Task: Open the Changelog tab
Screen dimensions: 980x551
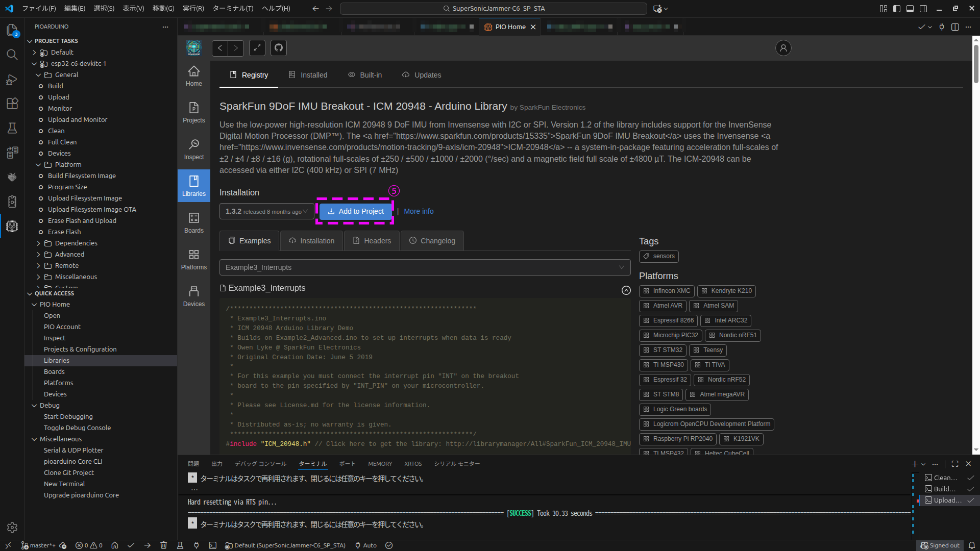Action: click(432, 241)
